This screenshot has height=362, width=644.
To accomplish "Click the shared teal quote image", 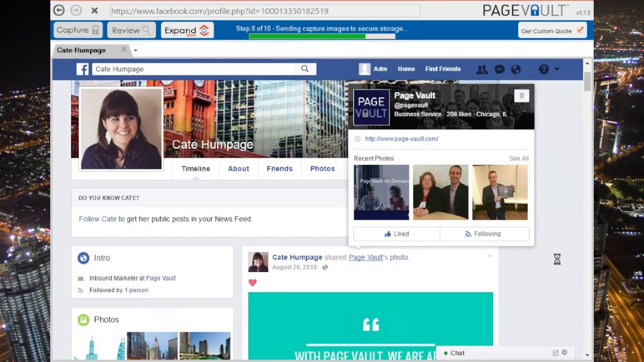I will [370, 326].
